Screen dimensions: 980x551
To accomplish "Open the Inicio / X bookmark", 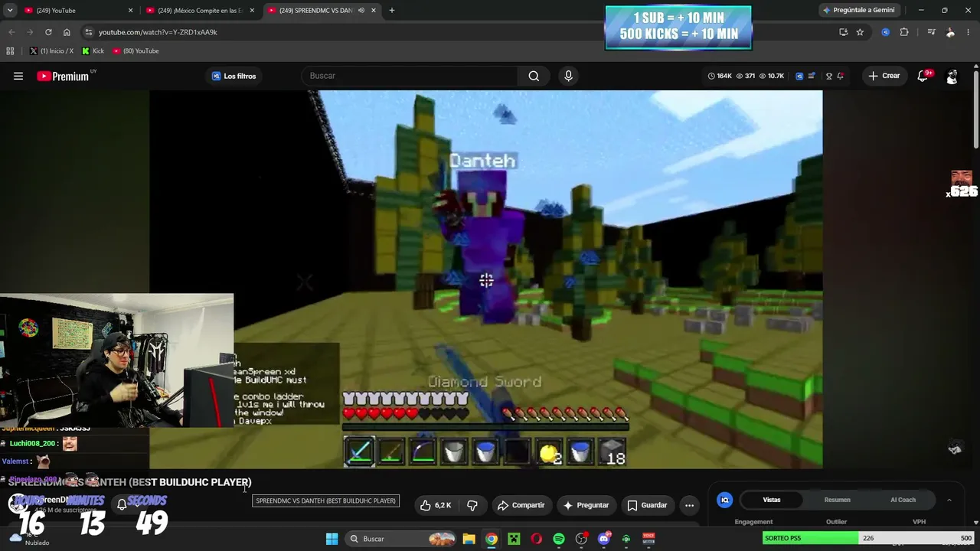I will click(51, 51).
